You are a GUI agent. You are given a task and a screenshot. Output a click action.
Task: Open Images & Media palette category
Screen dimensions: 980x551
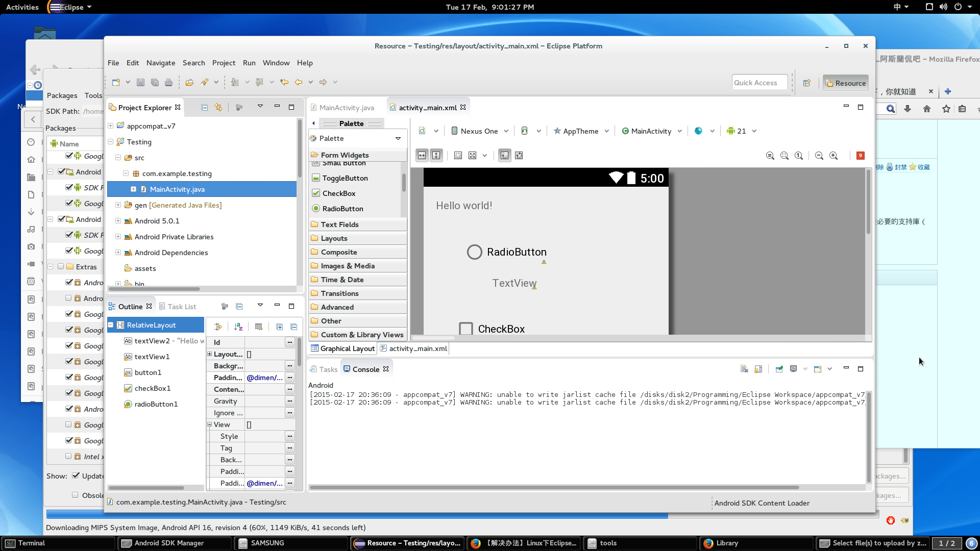(x=357, y=266)
